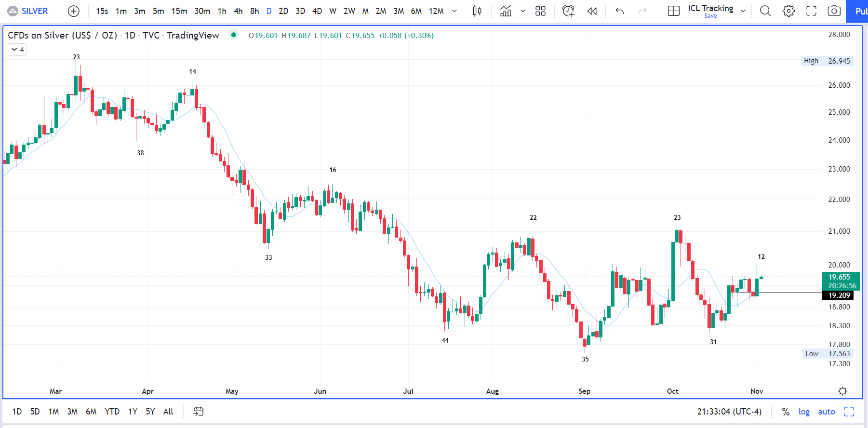Switch chart to 4h interval
The height and width of the screenshot is (428, 868).
tap(238, 11)
